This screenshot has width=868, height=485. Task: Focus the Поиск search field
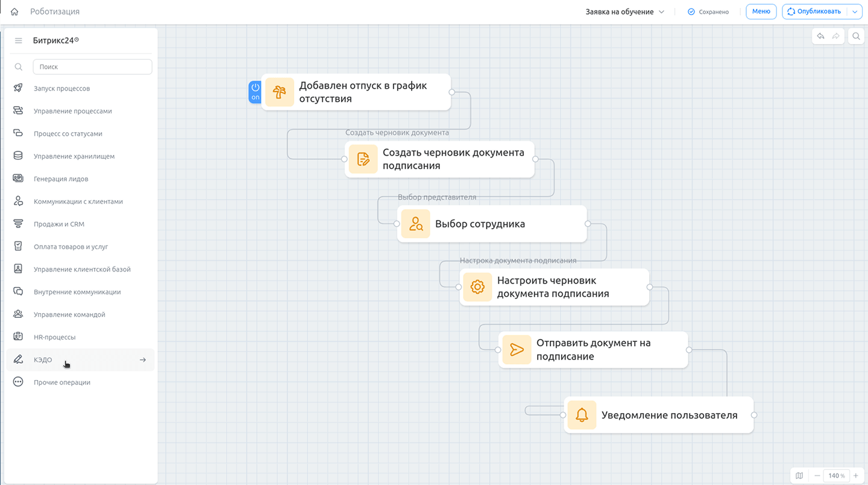[92, 67]
